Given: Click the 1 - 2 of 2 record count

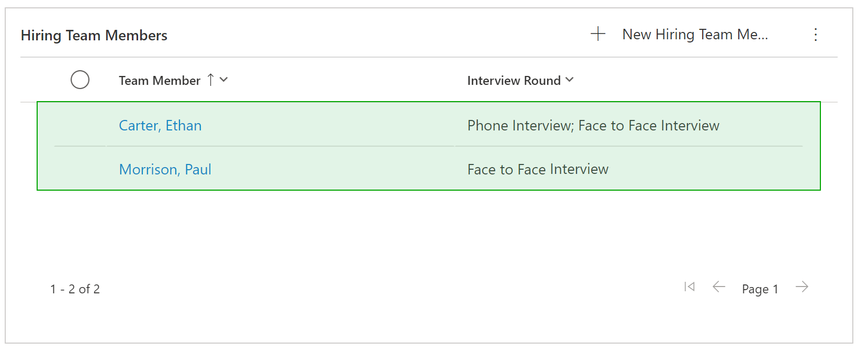Looking at the screenshot, I should tap(75, 289).
